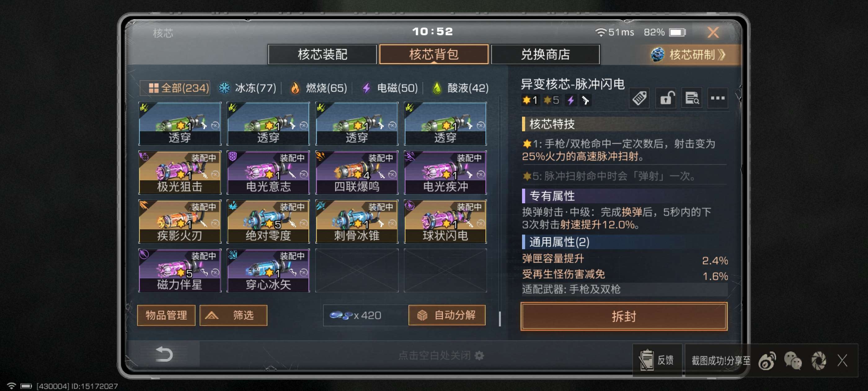
Task: Click the core list scrollbar
Action: pyautogui.click(x=500, y=319)
